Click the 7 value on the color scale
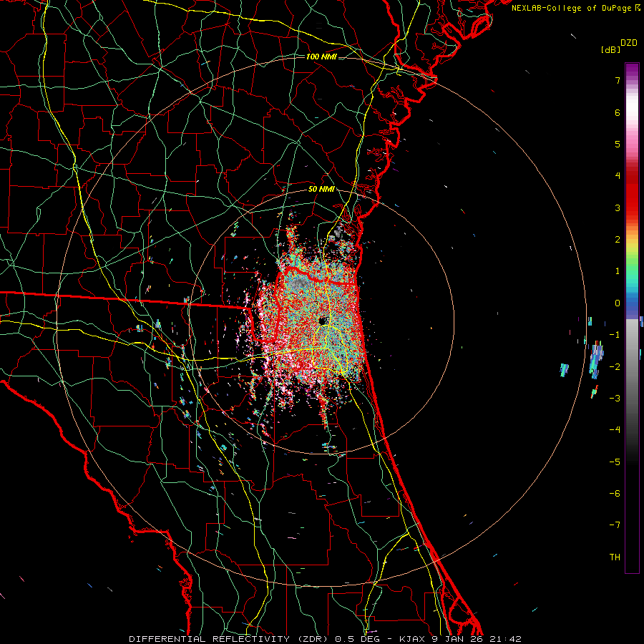Screen dimensions: 644x644 [x=618, y=80]
